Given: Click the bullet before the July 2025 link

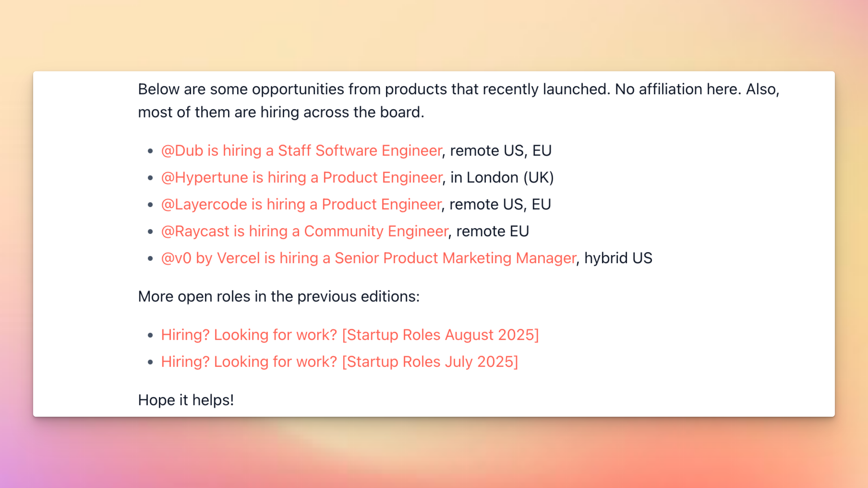Looking at the screenshot, I should click(150, 362).
